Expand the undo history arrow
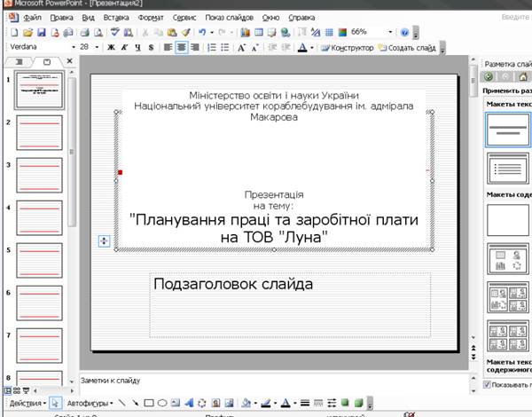This screenshot has width=532, height=417. pos(212,32)
